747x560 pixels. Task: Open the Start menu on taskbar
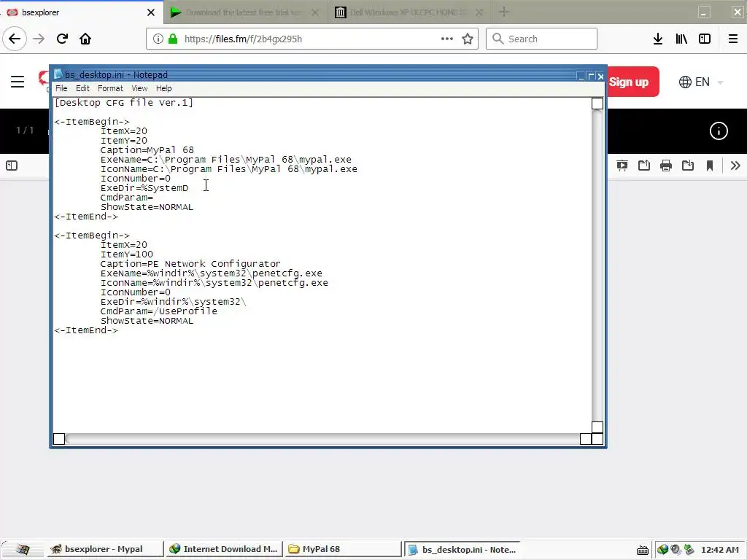[21, 549]
